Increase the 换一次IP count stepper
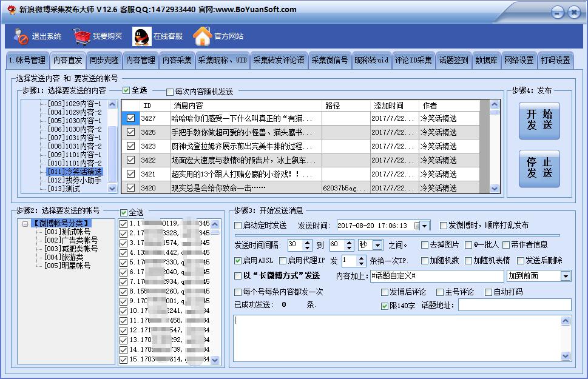The image size is (588, 379). click(361, 258)
